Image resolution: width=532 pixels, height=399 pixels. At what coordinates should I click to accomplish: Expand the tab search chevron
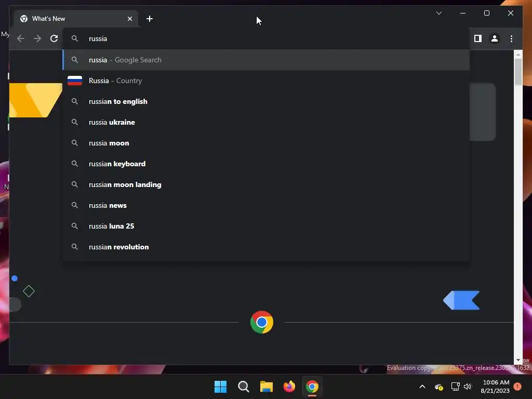438,13
